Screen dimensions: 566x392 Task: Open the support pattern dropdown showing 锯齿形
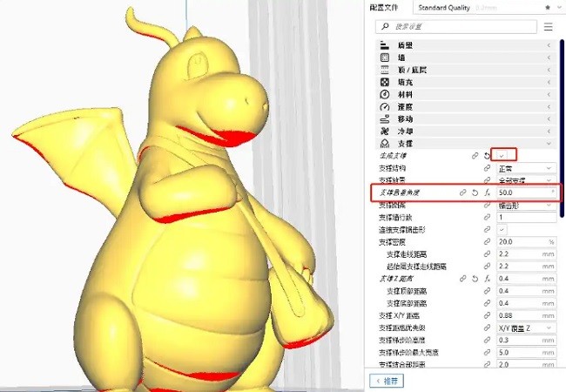point(526,206)
